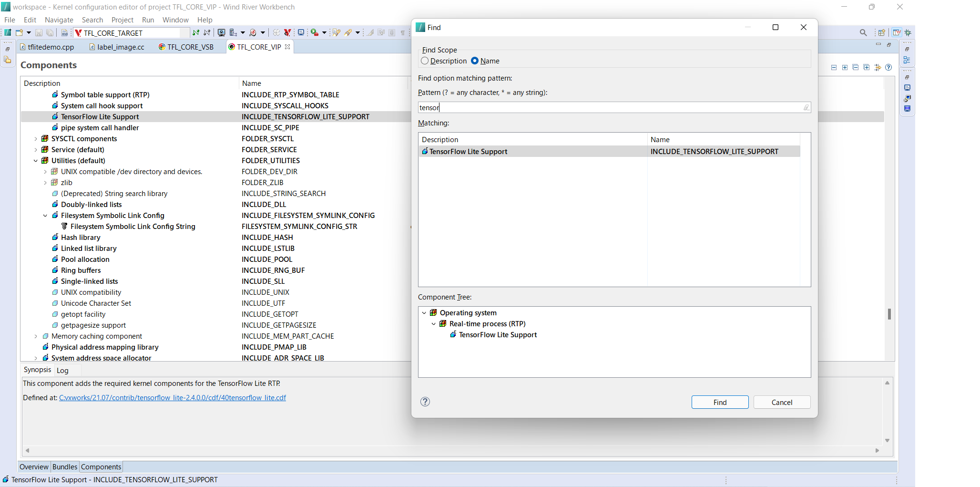Image resolution: width=980 pixels, height=487 pixels.
Task: Select TensorFlow Lite Support in Matching list
Action: 609,152
